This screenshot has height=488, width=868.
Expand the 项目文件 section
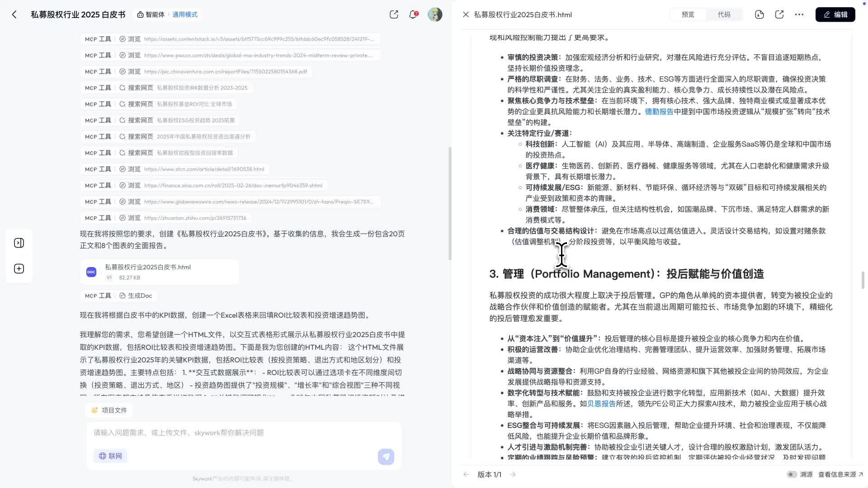(109, 410)
